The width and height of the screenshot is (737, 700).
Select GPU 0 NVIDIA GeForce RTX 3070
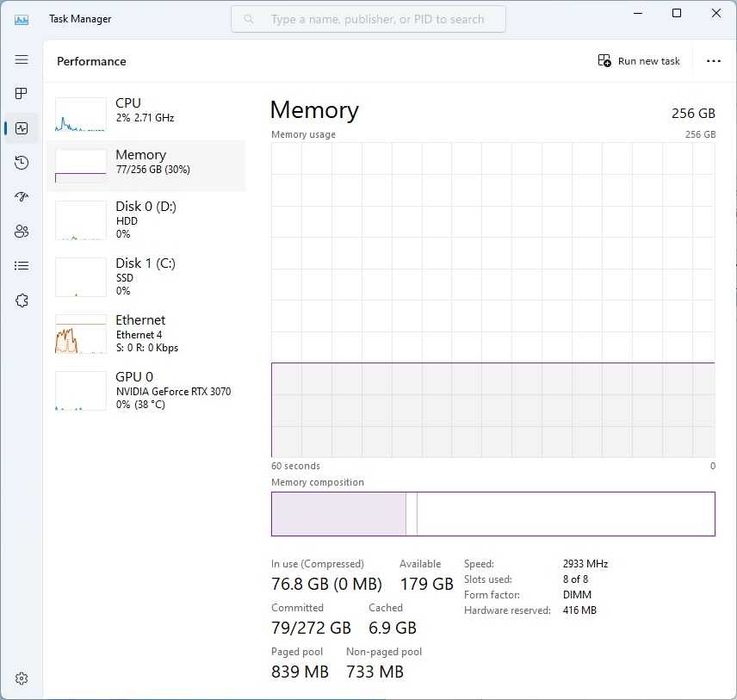coord(146,390)
